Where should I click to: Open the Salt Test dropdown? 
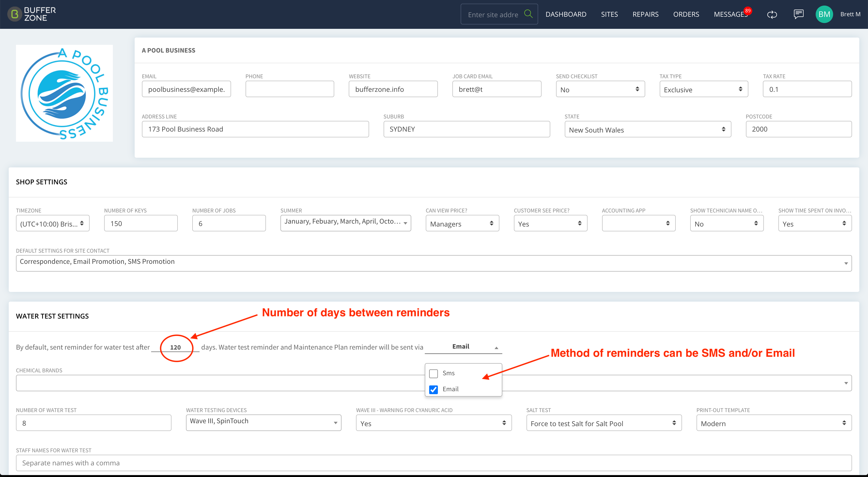tap(604, 423)
